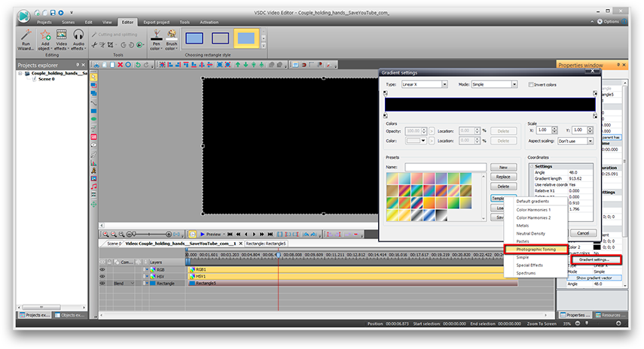This screenshot has height=349, width=644.
Task: Switch to Objects explorer panel tab
Action: tap(69, 315)
